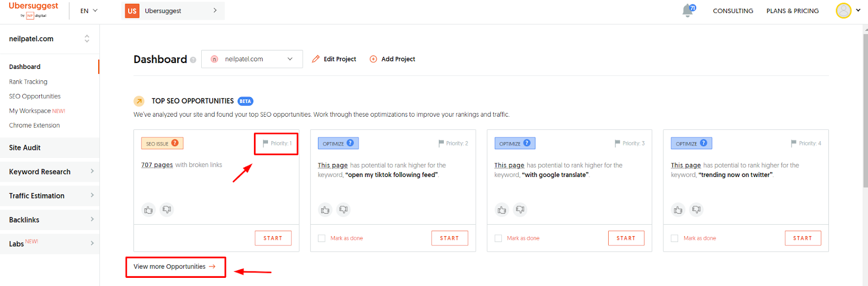This screenshot has height=286, width=868.
Task: Click help icon on google translate card
Action: tap(527, 143)
